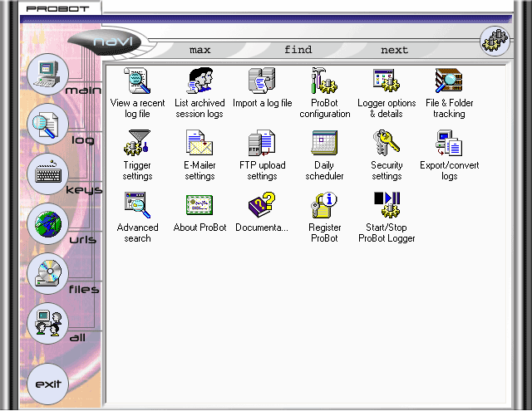This screenshot has width=532, height=411.
Task: Open E-Mailer settings icon
Action: (199, 143)
